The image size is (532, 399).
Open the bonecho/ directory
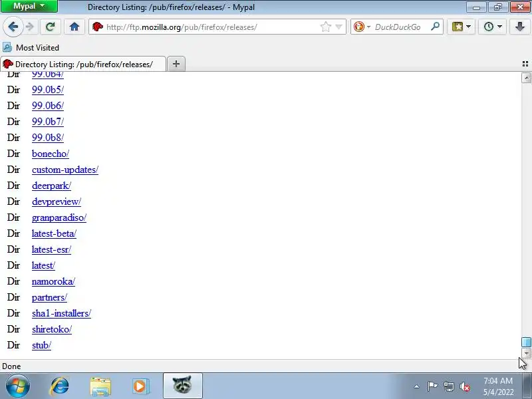click(51, 154)
